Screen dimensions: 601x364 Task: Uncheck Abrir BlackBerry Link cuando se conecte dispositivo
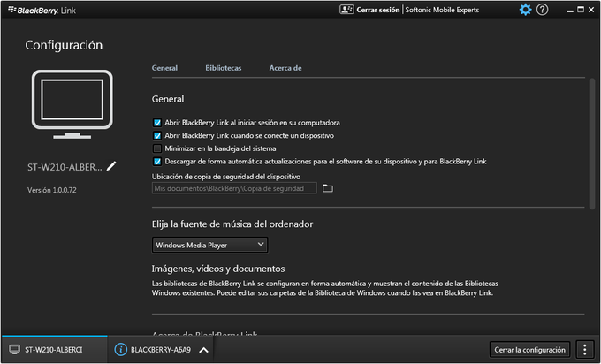(157, 136)
